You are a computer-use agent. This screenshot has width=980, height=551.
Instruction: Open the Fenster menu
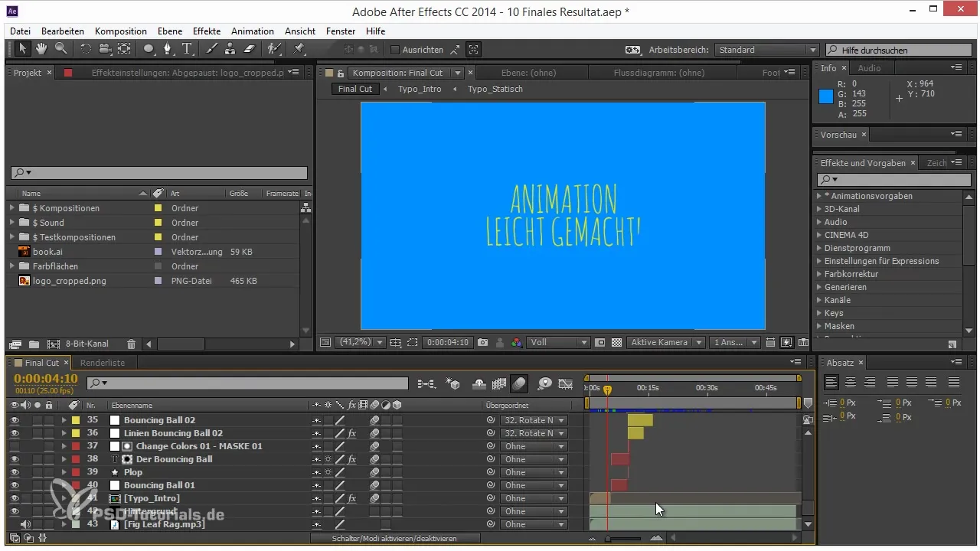[341, 31]
